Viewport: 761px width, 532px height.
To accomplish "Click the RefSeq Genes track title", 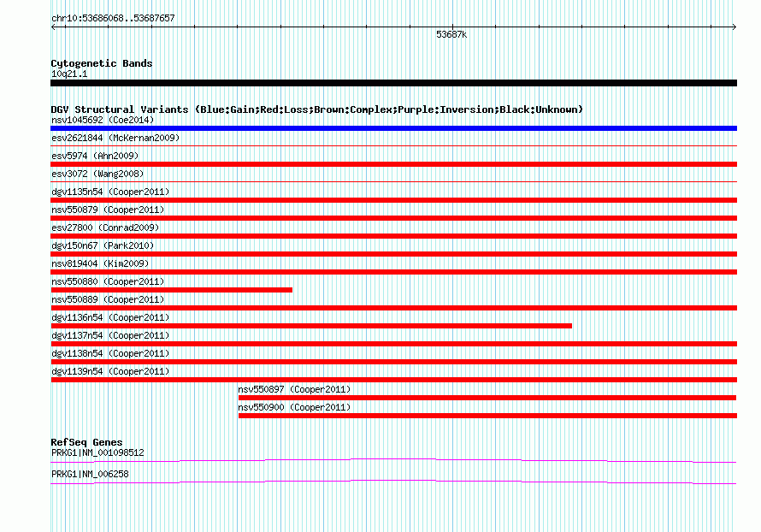I will point(86,442).
